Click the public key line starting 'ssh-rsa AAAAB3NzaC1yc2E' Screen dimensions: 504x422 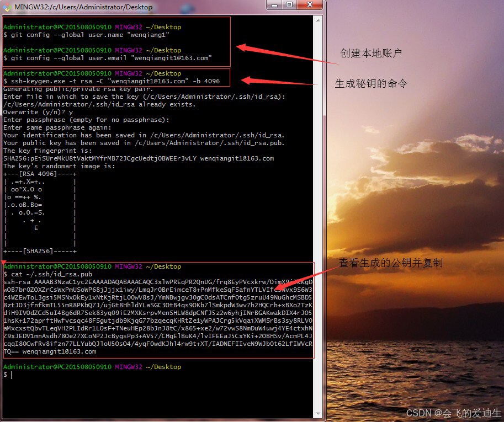point(158,282)
